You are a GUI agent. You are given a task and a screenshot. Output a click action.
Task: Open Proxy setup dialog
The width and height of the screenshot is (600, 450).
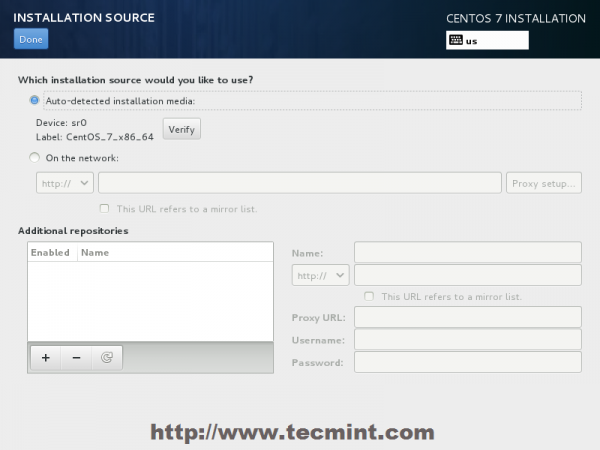click(x=544, y=183)
